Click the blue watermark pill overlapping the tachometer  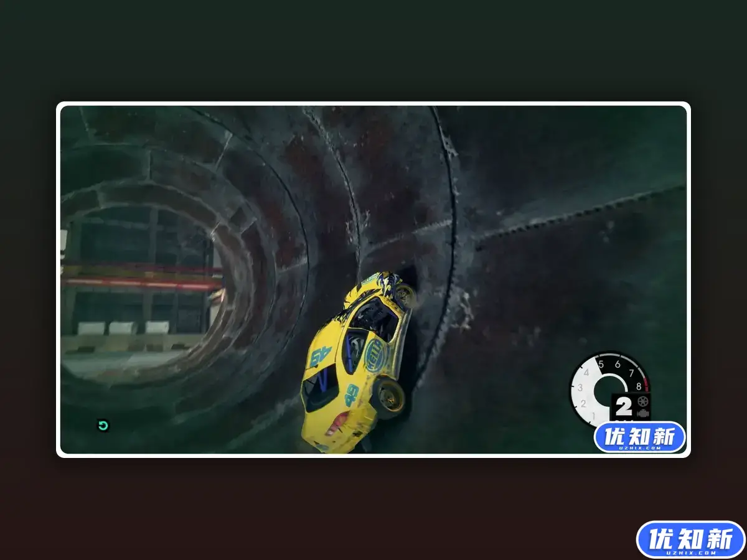(638, 437)
